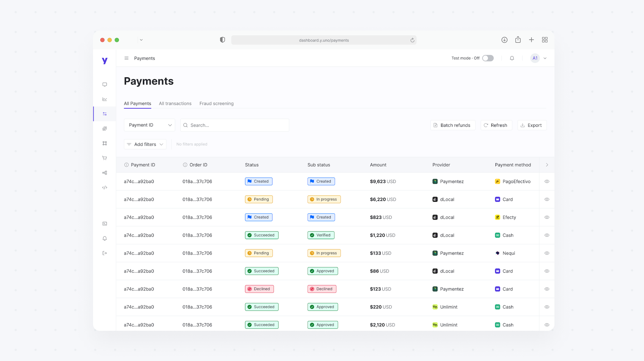Open the Payment ID search type dropdown
This screenshot has width=644, height=361.
[x=150, y=125]
